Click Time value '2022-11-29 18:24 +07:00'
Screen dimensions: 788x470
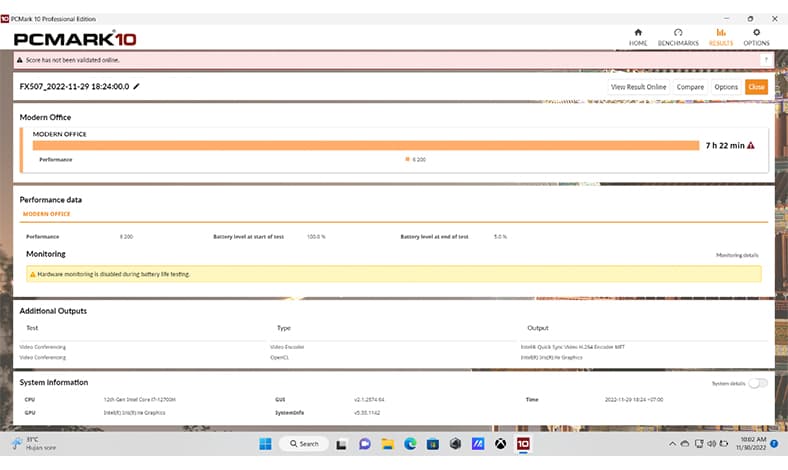click(x=634, y=400)
